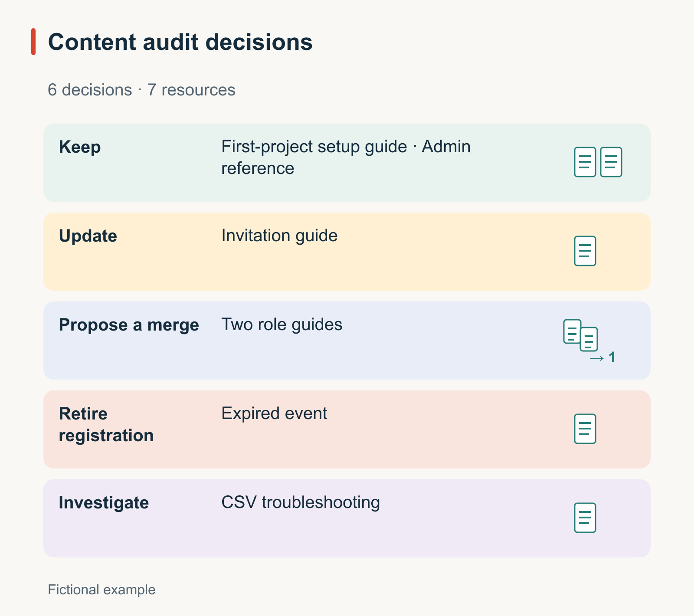Image resolution: width=694 pixels, height=616 pixels.
Task: Select the "Expired event" text
Action: [274, 413]
